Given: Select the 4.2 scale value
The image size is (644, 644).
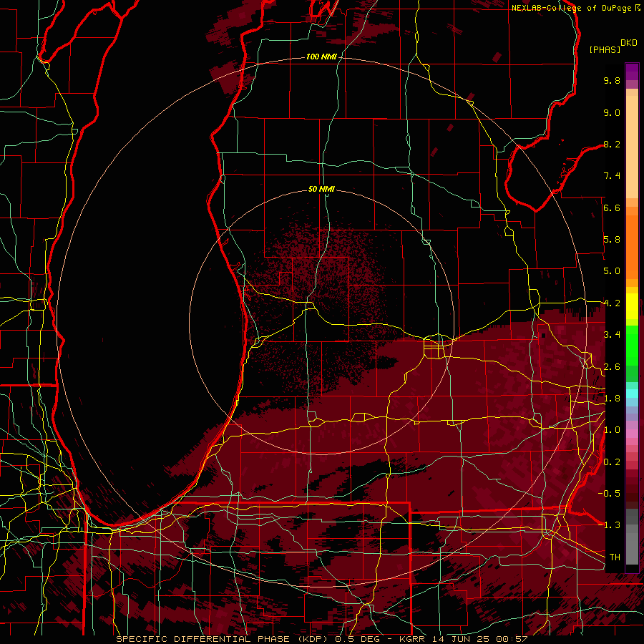Looking at the screenshot, I should point(612,303).
